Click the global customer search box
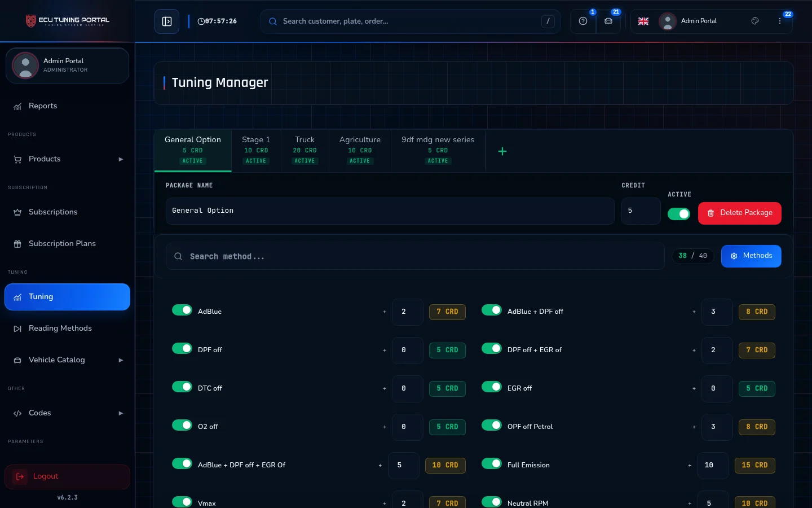This screenshot has width=812, height=508. pyautogui.click(x=411, y=21)
